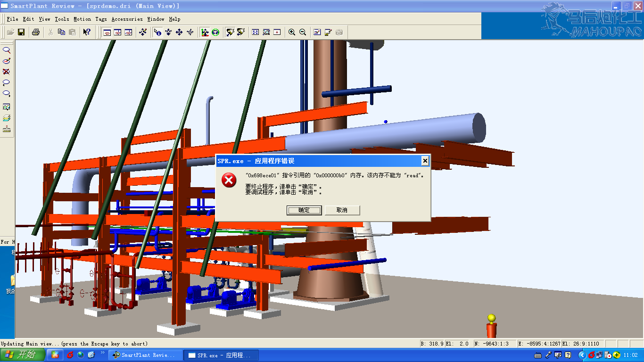Close the SPR.exe error dialog
This screenshot has width=644, height=362.
point(425,161)
